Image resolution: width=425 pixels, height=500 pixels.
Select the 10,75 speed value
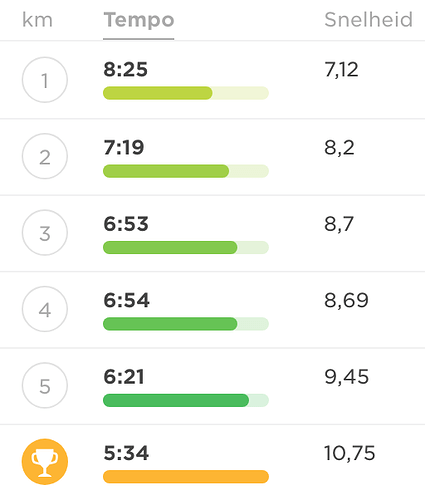click(x=350, y=453)
